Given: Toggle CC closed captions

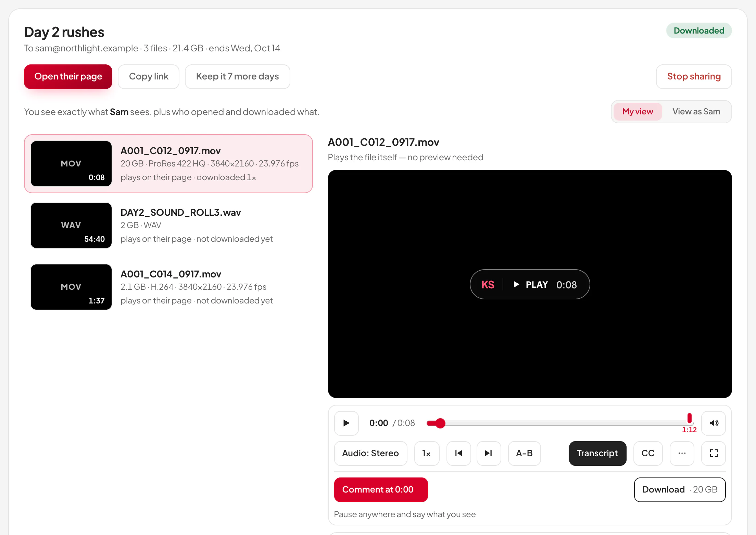Looking at the screenshot, I should pos(648,453).
